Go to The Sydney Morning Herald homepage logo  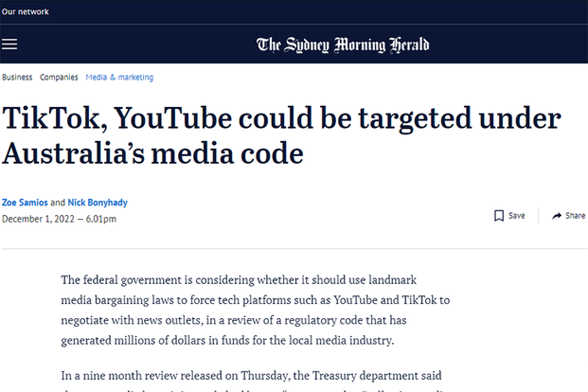pos(343,45)
